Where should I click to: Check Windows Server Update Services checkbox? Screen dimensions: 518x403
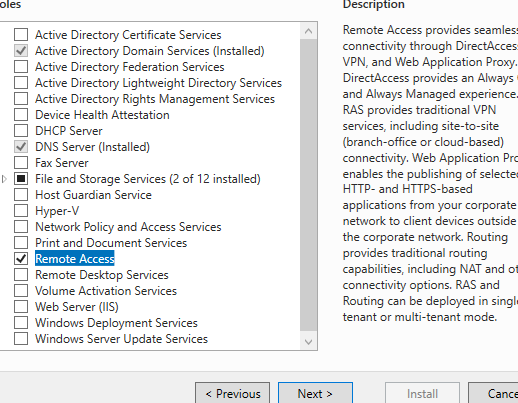click(x=21, y=339)
